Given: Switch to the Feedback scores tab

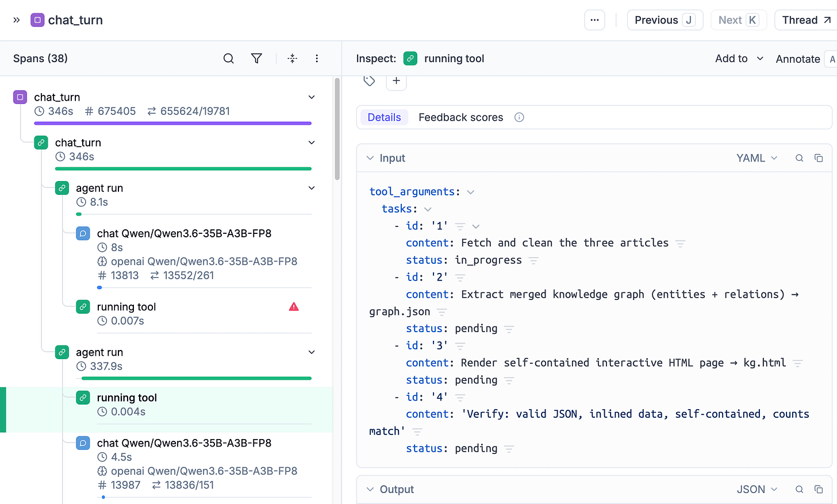Looking at the screenshot, I should pyautogui.click(x=460, y=117).
